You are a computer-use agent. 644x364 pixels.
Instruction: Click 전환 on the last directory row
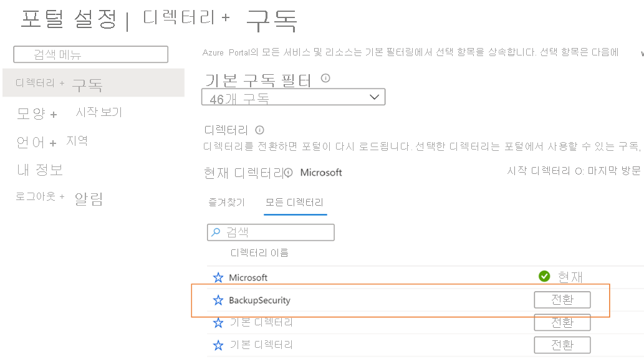[x=562, y=345]
